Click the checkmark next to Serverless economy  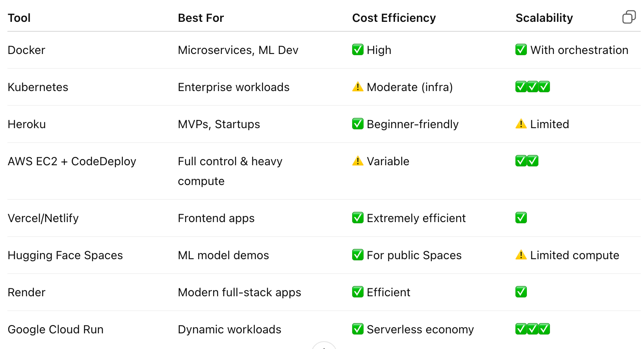point(357,329)
